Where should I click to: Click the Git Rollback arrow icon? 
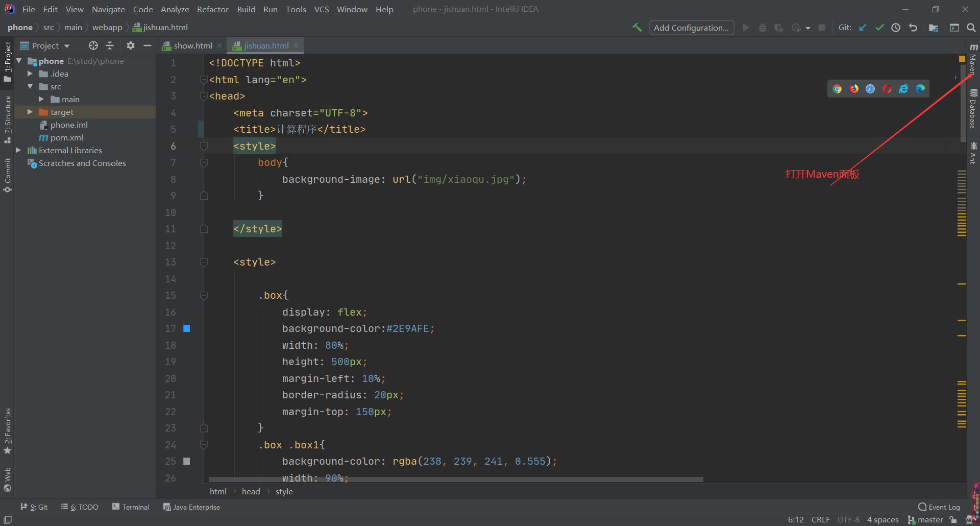(x=913, y=28)
